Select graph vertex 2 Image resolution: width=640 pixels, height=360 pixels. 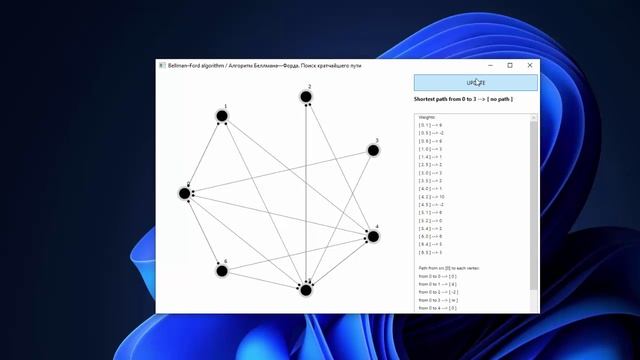coord(306,97)
